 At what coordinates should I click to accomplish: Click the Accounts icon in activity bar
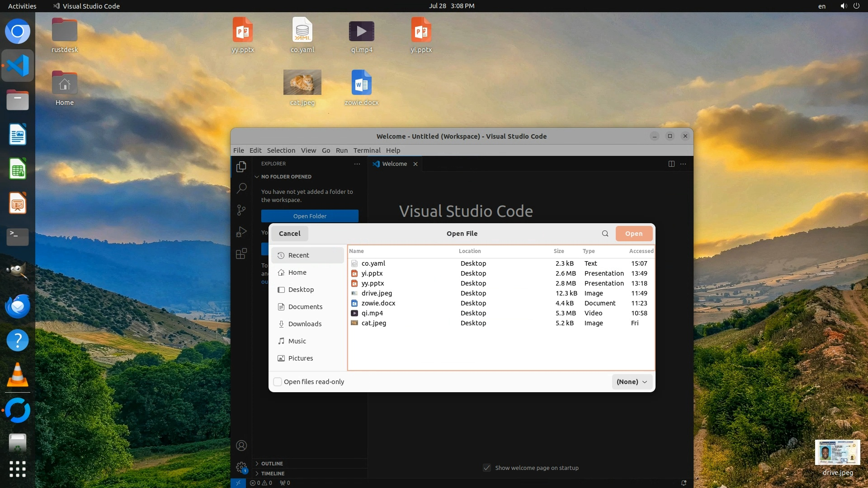[x=241, y=446]
